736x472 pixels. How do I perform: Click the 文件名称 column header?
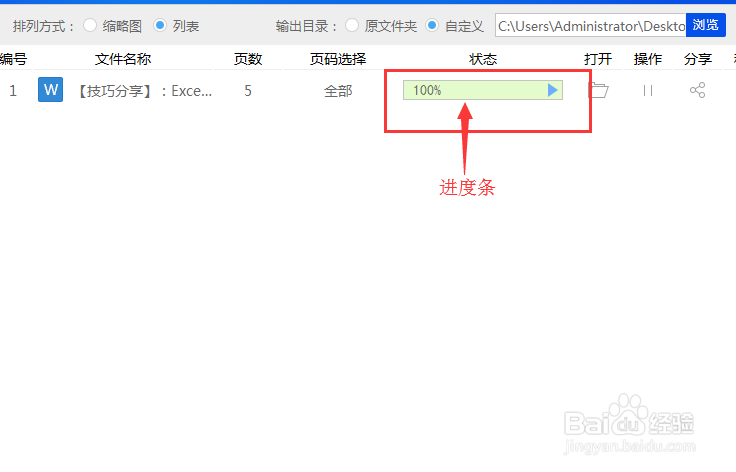coord(123,59)
